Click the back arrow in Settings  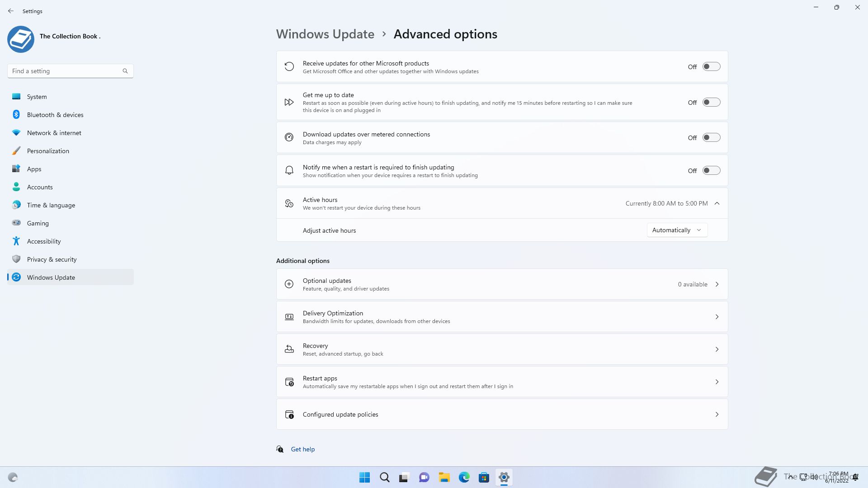tap(11, 11)
